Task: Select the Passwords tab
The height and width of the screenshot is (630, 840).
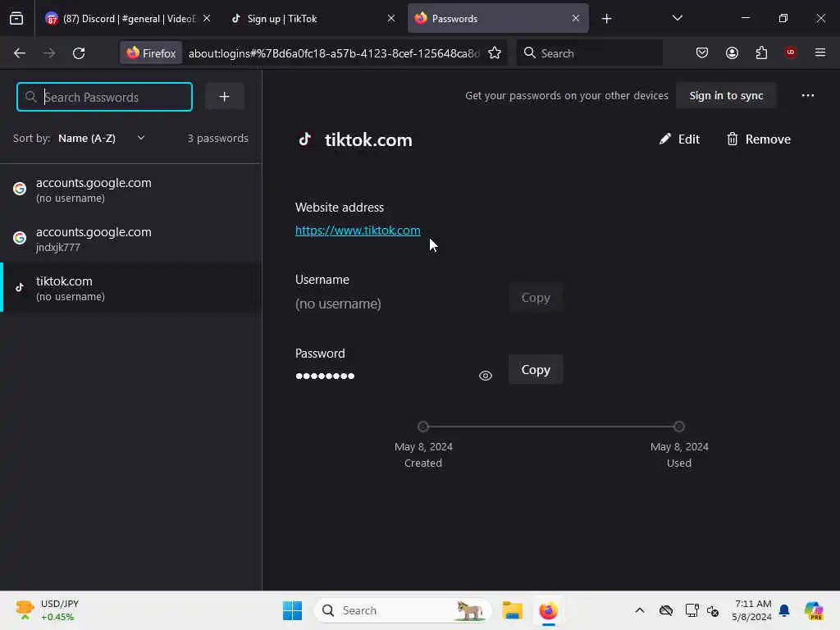Action: coord(498,18)
